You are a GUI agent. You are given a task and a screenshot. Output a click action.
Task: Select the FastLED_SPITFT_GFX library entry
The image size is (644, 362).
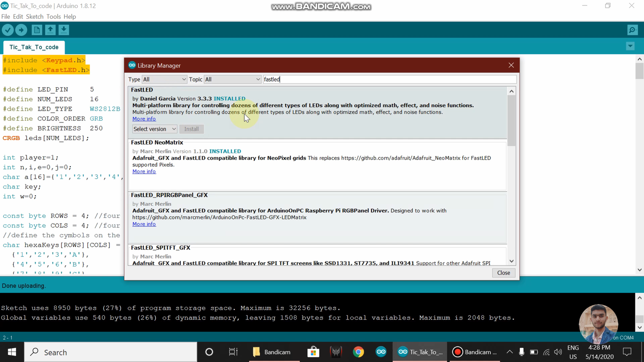pos(317,255)
